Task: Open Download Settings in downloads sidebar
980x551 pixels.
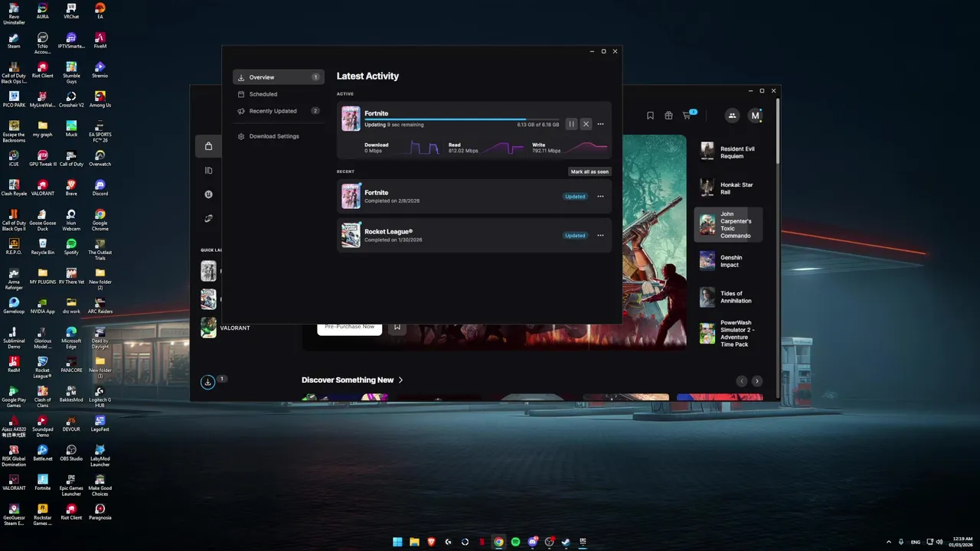Action: [279, 136]
